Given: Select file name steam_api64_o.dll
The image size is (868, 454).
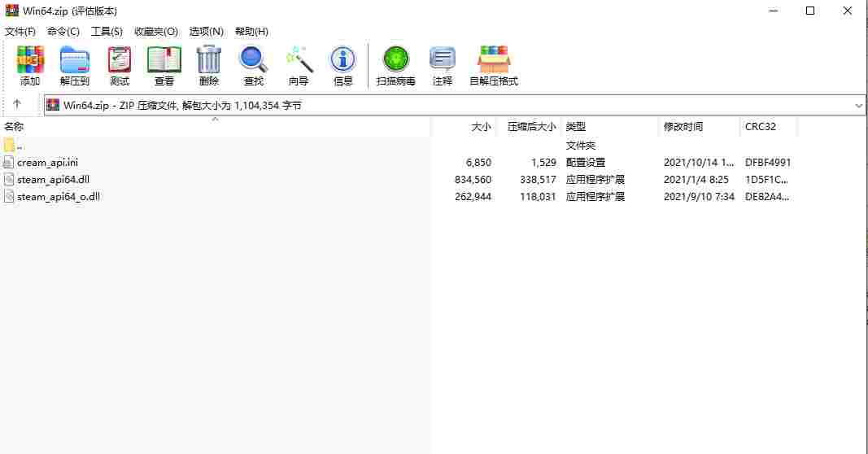Looking at the screenshot, I should pyautogui.click(x=59, y=197).
